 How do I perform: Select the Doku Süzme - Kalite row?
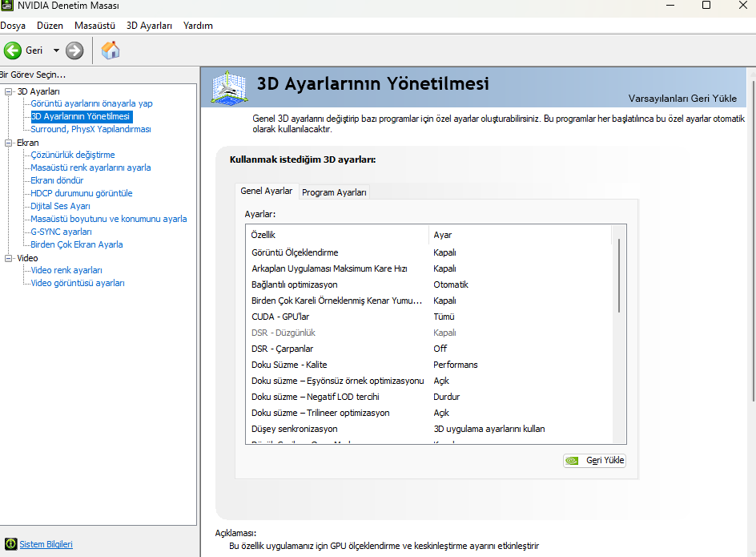tap(429, 365)
